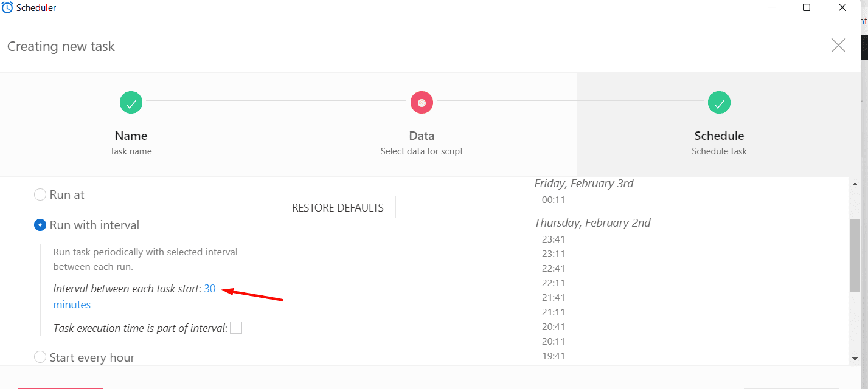Click the scrollbar down arrow

(x=855, y=359)
